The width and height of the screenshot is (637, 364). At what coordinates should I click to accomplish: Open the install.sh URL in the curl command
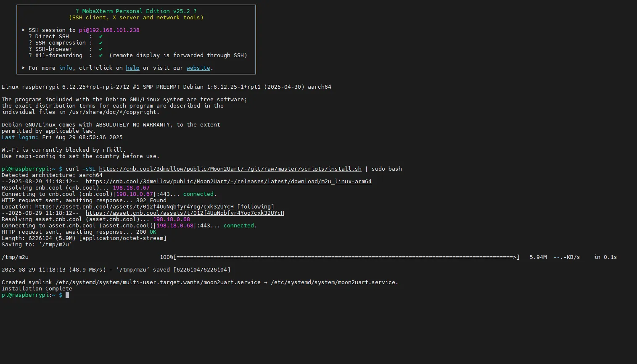pos(230,169)
